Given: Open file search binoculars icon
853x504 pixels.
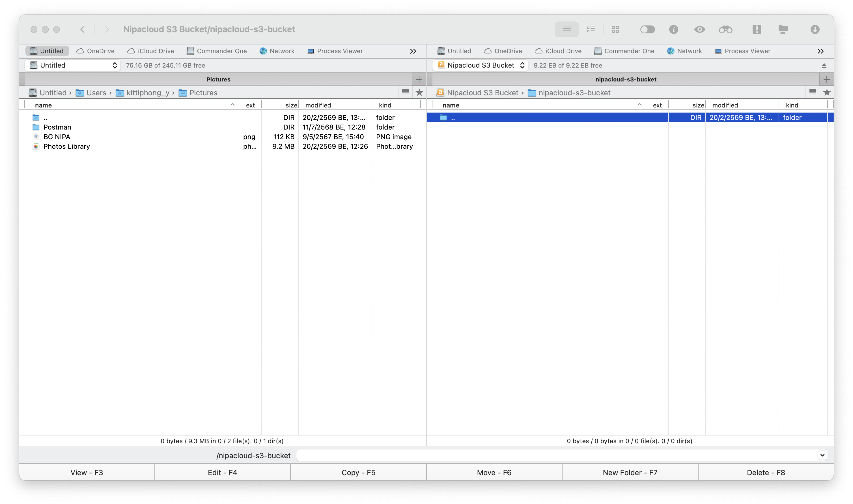Looking at the screenshot, I should (725, 29).
